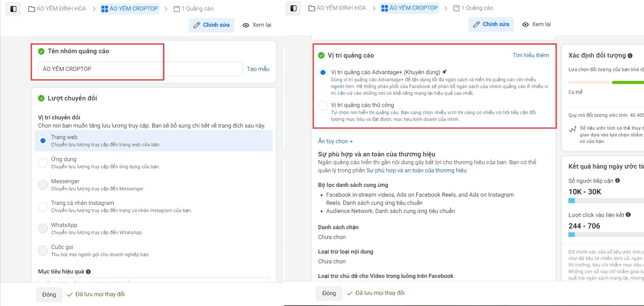Select Vị trí quảng cáo thủ công option

click(323, 105)
